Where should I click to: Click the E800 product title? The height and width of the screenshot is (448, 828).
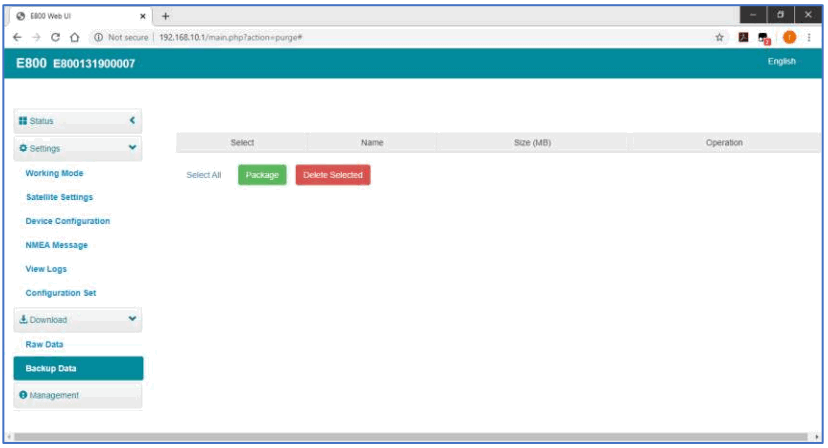coord(31,63)
